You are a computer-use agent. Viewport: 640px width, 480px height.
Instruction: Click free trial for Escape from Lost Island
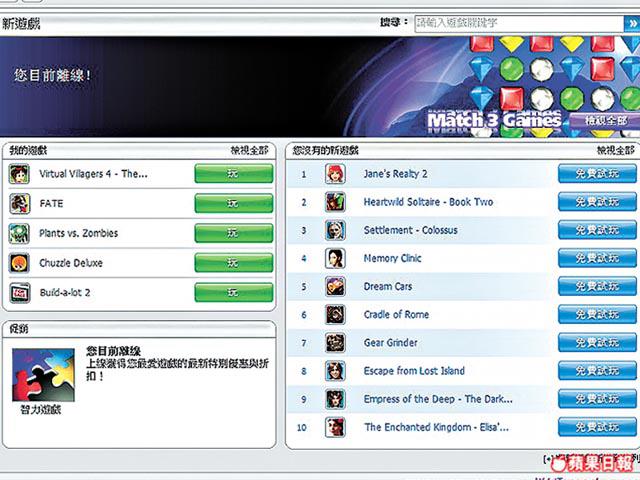597,371
